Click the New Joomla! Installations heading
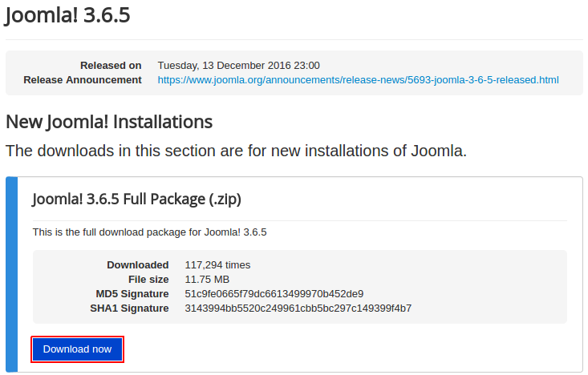The height and width of the screenshot is (375, 588). (x=109, y=123)
